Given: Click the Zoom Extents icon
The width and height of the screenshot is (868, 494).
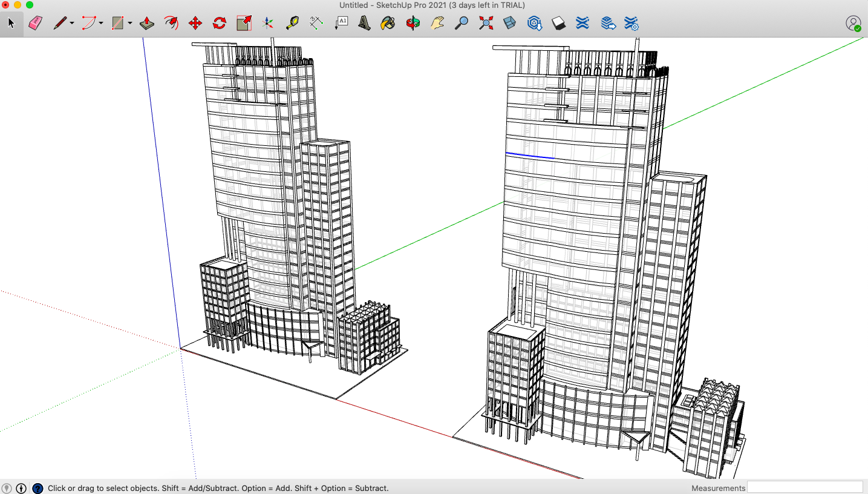Looking at the screenshot, I should (x=486, y=24).
